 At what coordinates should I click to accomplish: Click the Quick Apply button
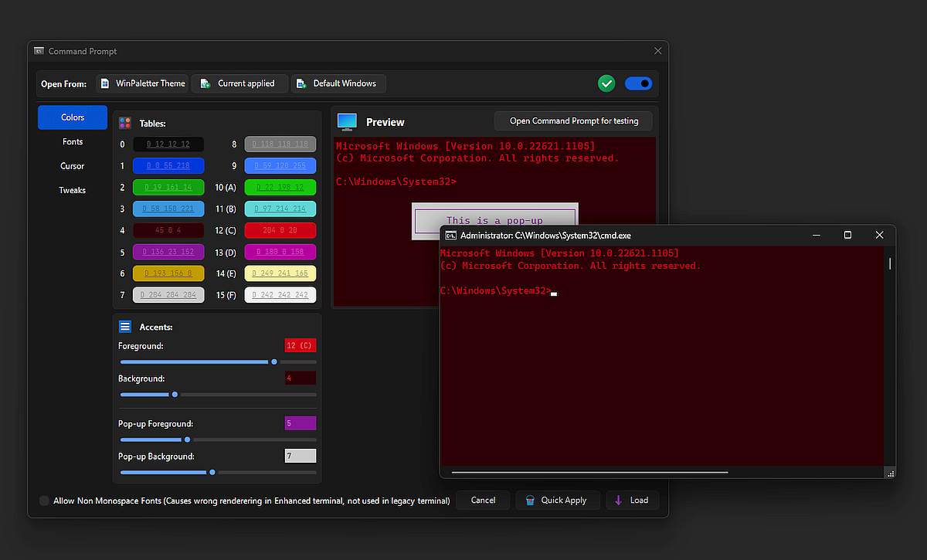pyautogui.click(x=559, y=501)
